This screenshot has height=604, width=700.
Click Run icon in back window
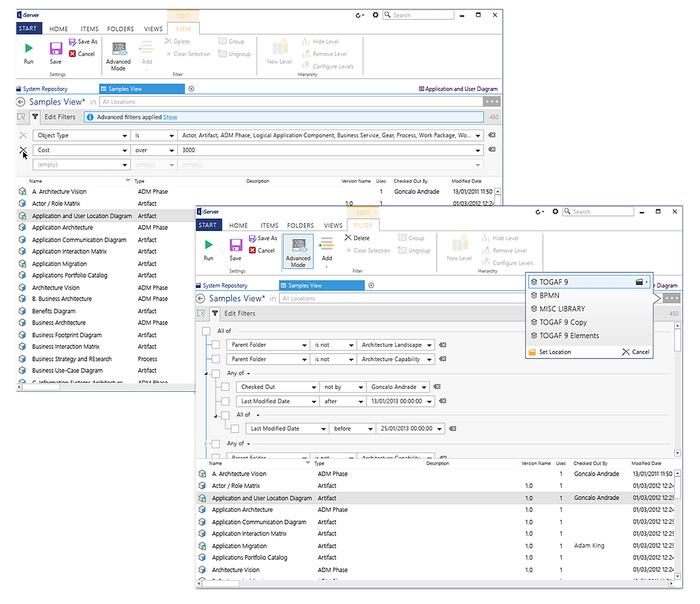coord(29,48)
